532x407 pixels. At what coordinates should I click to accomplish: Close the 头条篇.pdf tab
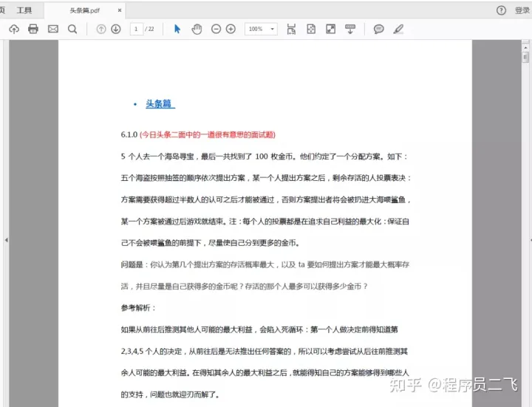(120, 10)
